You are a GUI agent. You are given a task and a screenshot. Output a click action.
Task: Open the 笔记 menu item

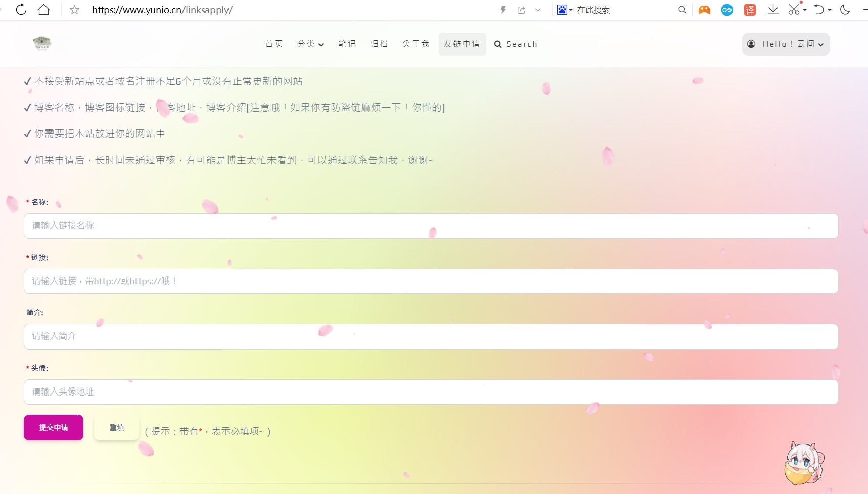pyautogui.click(x=347, y=44)
